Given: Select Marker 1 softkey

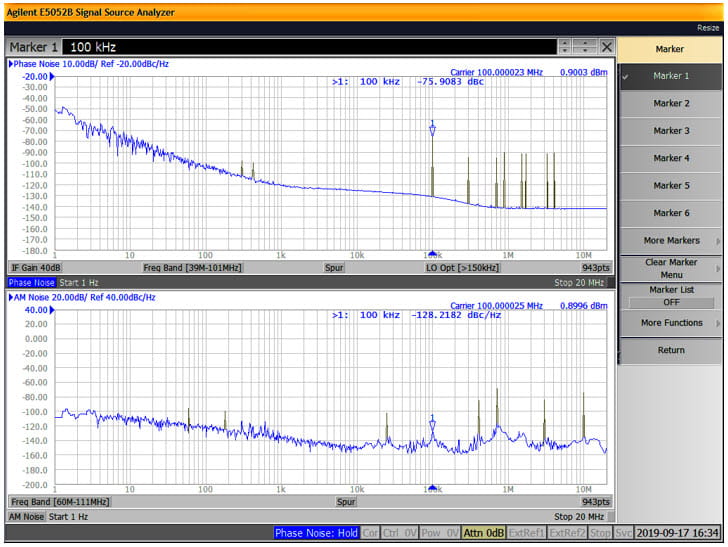Looking at the screenshot, I should pyautogui.click(x=670, y=76).
